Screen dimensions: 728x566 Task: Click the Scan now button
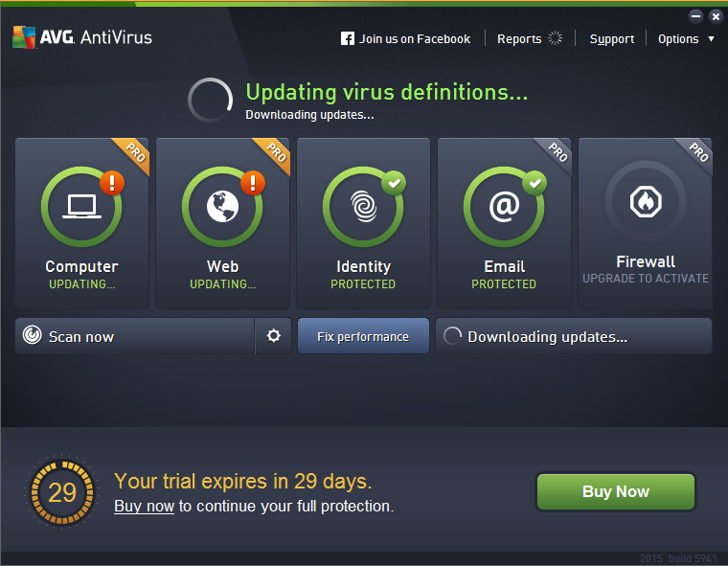click(x=135, y=336)
